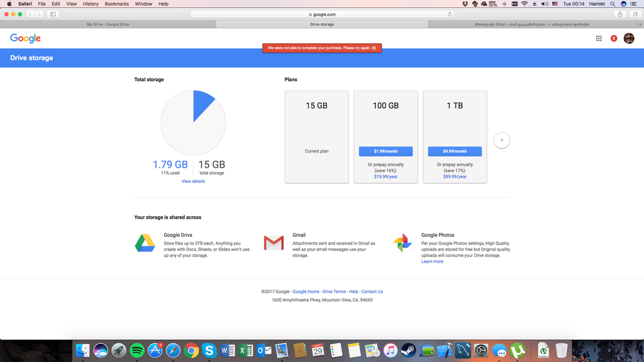
Task: Switch to the Gmail tab
Action: pyautogui.click(x=532, y=25)
